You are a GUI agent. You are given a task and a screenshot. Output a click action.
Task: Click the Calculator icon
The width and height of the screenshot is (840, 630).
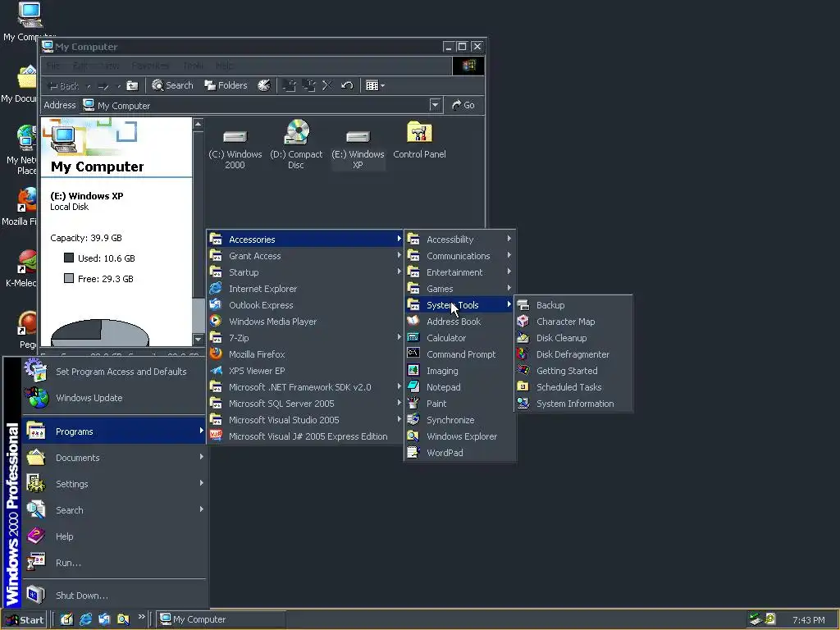(413, 337)
